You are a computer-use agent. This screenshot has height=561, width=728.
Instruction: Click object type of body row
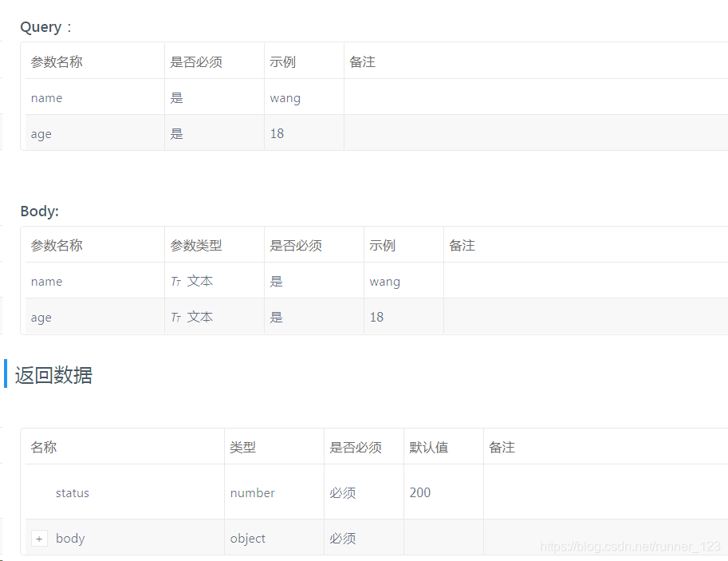point(248,539)
